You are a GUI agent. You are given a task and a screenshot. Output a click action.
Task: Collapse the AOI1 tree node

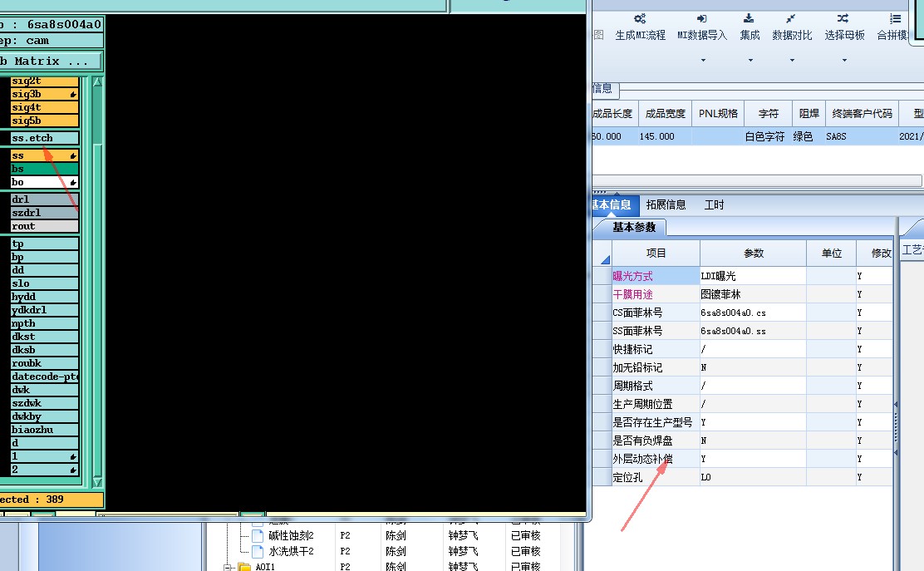(x=227, y=568)
